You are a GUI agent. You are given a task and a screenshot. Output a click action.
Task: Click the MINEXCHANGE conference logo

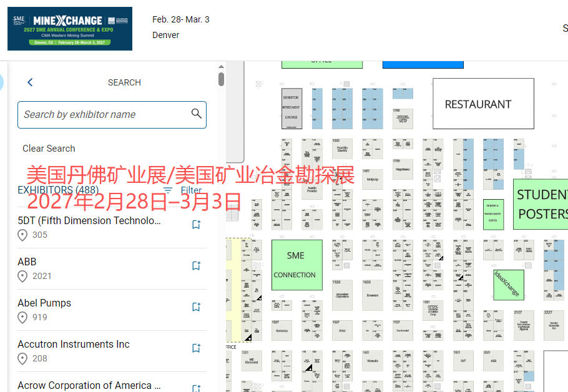(x=70, y=29)
